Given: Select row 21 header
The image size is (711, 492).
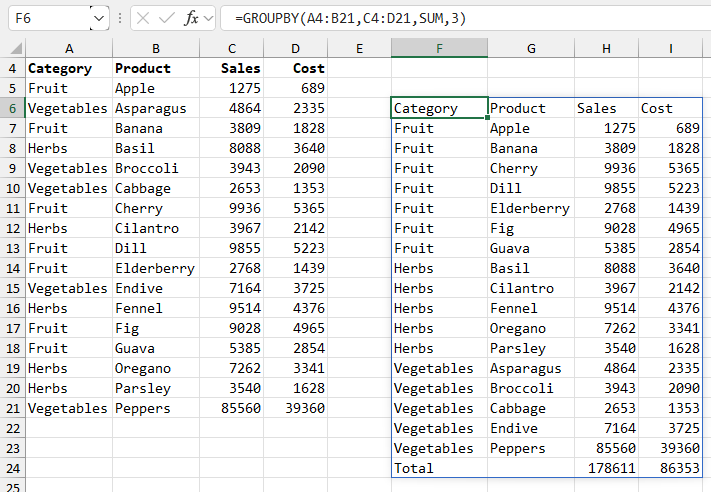Looking at the screenshot, I should point(13,408).
